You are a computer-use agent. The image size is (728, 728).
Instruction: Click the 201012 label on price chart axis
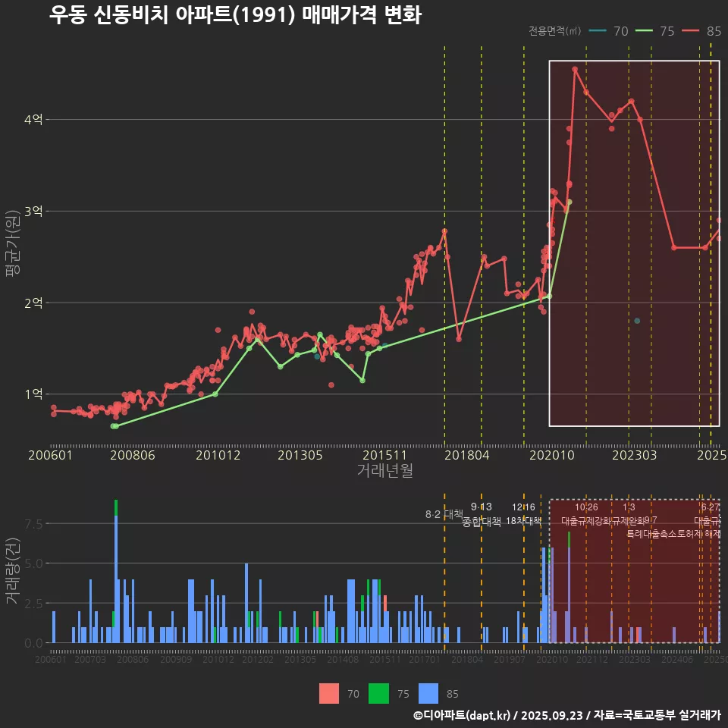[218, 455]
